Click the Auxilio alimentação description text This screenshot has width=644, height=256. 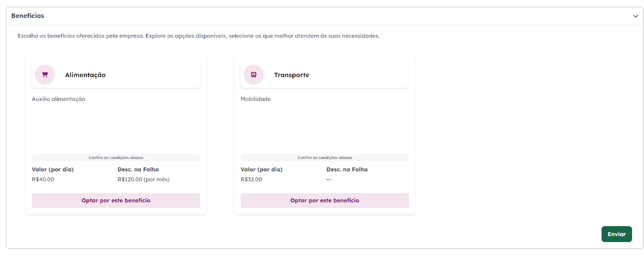[58, 99]
